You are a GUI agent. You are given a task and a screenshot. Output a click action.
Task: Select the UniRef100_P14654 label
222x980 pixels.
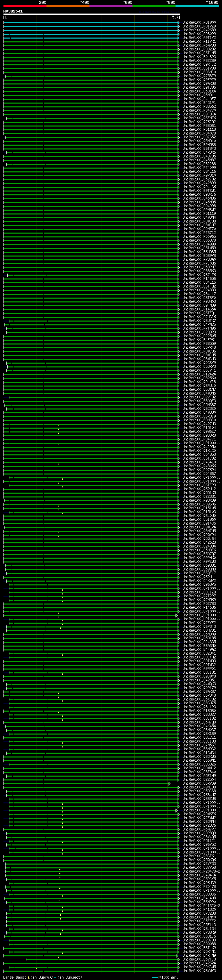199,309
